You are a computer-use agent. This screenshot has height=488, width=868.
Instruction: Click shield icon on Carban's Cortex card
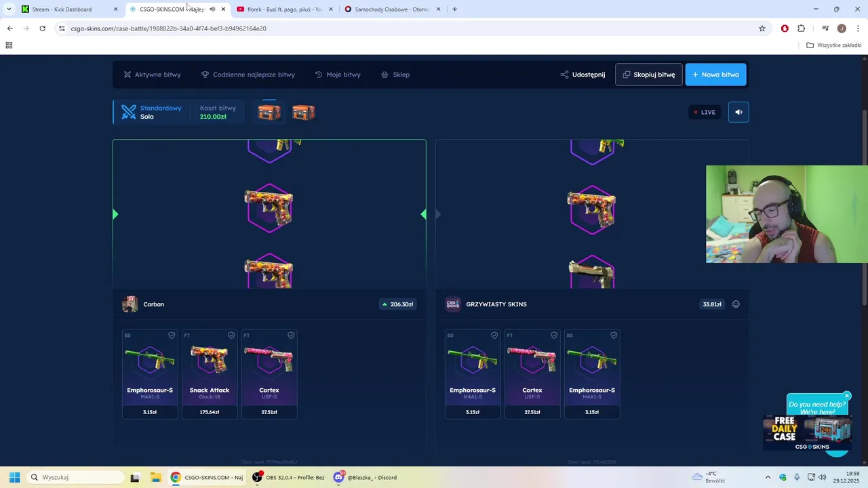click(291, 335)
